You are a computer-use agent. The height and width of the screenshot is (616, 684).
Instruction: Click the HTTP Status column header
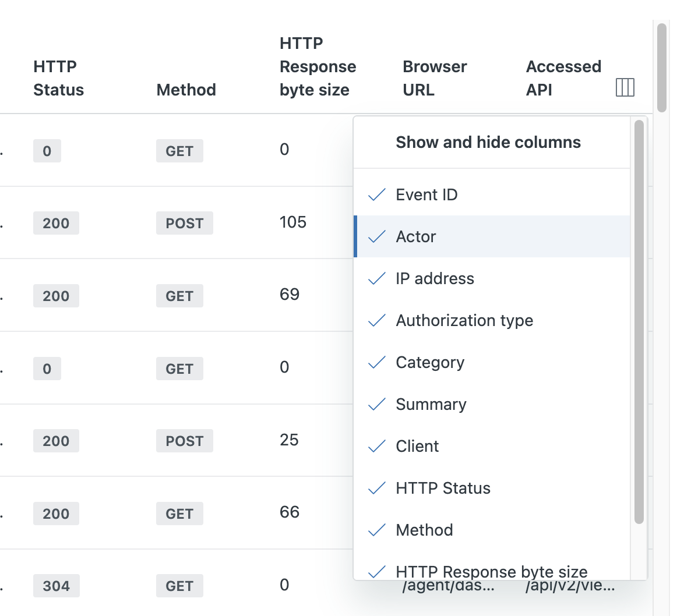click(x=58, y=78)
